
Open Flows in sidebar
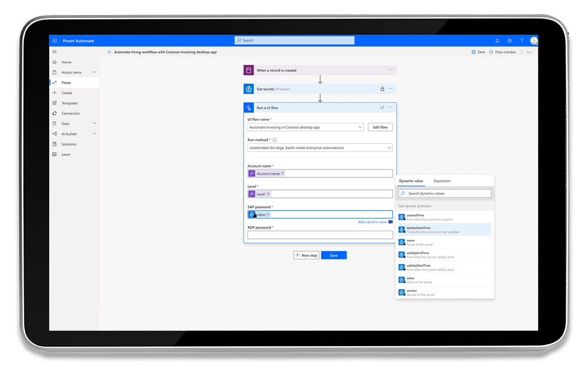point(74,82)
